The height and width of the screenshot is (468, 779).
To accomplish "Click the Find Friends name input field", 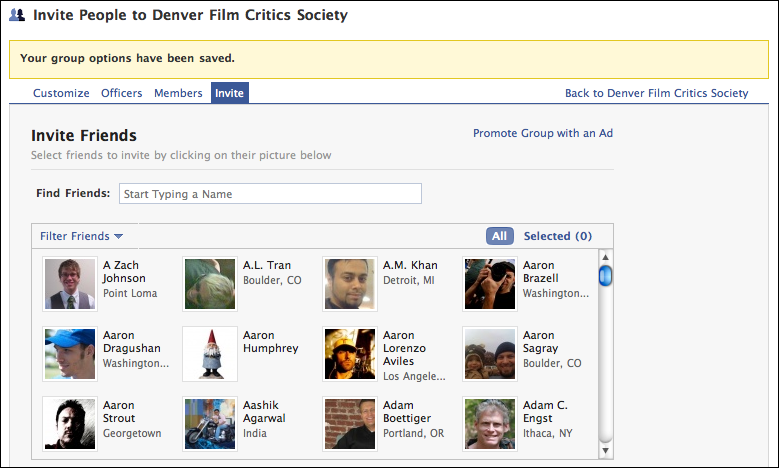I will click(270, 194).
